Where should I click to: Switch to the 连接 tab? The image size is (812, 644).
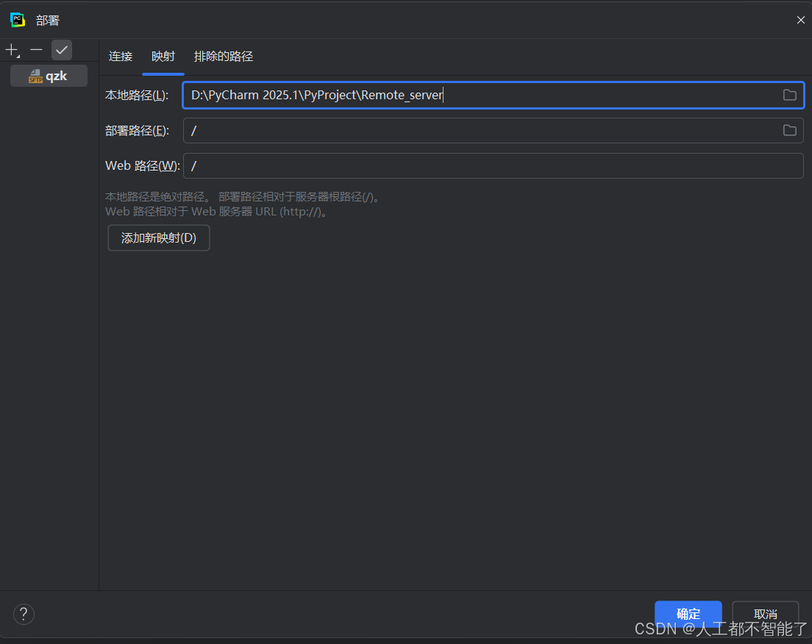click(x=121, y=57)
